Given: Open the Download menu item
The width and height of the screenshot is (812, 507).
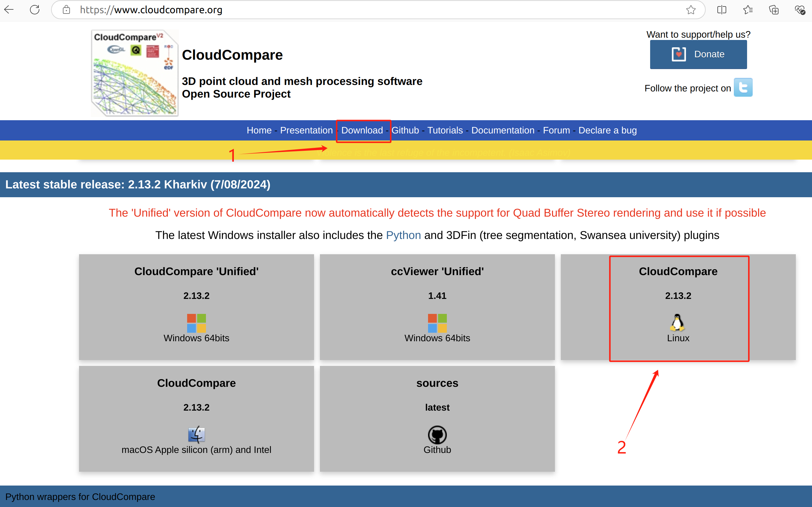Looking at the screenshot, I should pyautogui.click(x=362, y=130).
